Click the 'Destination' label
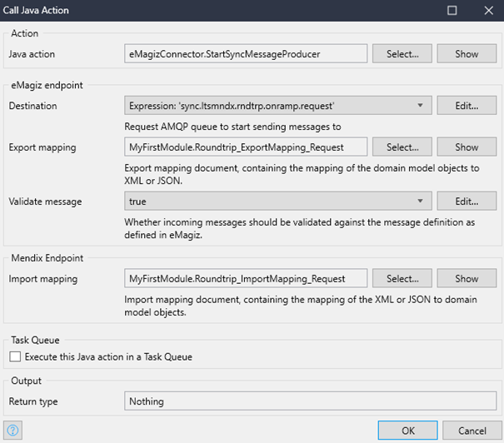 [x=32, y=106]
